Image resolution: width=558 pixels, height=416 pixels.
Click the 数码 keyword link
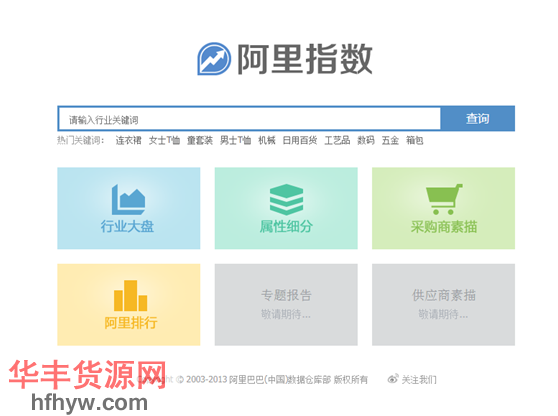(366, 141)
